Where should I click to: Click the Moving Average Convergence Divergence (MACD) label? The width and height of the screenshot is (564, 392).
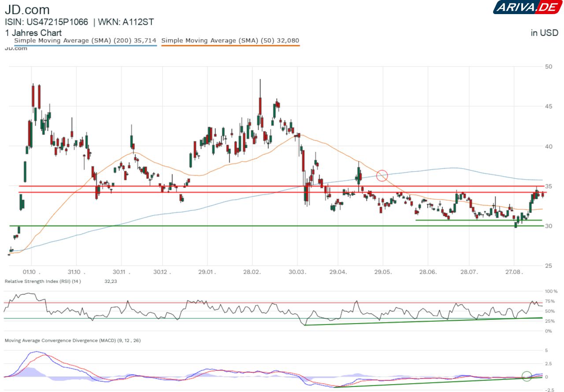point(73,341)
